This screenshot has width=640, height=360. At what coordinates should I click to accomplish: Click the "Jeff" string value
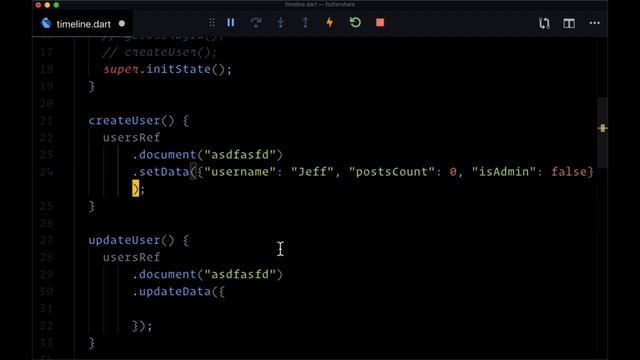click(x=312, y=172)
